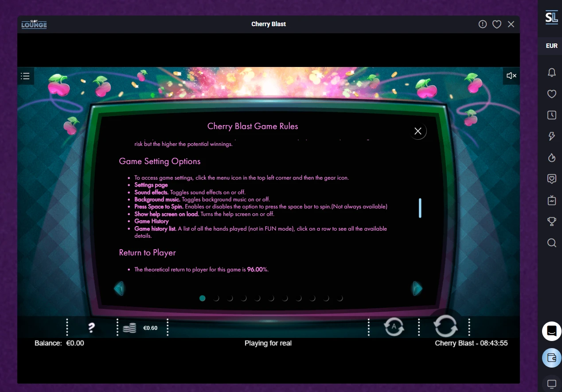This screenshot has width=562, height=392.
Task: Open help with the question mark icon
Action: (x=91, y=328)
